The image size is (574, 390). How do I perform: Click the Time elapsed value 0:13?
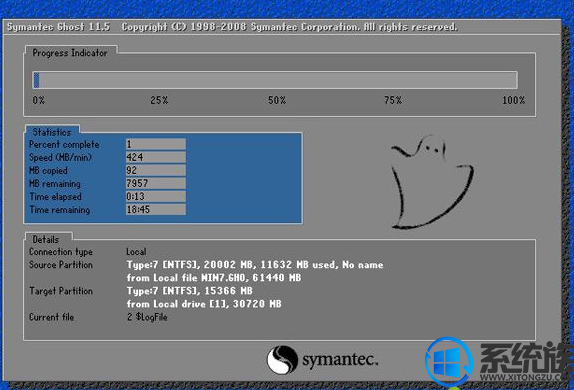tap(156, 197)
